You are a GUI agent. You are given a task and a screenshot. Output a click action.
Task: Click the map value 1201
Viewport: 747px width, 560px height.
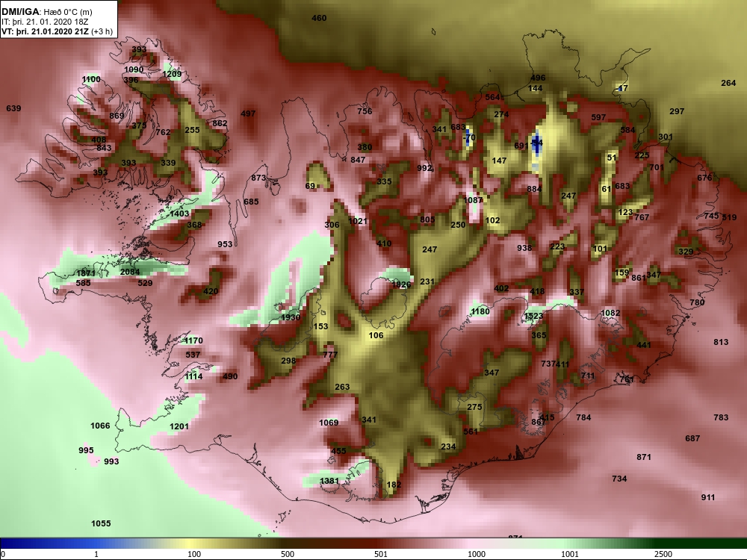click(x=179, y=426)
